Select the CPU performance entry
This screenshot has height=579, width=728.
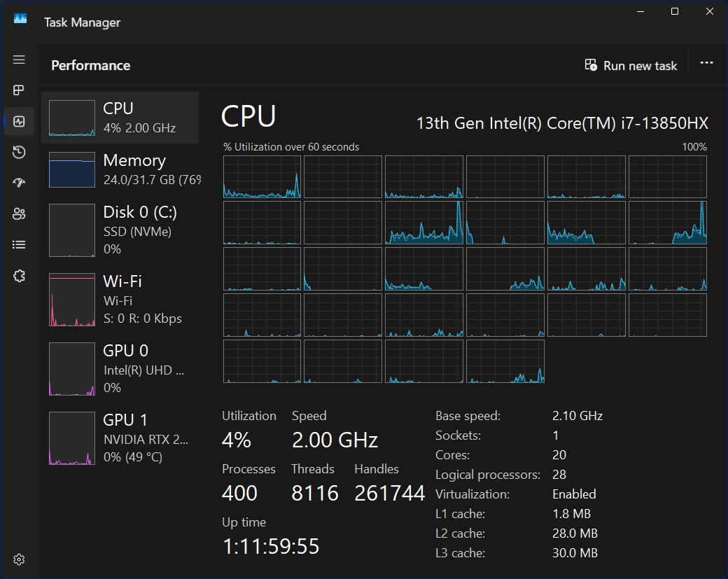coord(120,118)
